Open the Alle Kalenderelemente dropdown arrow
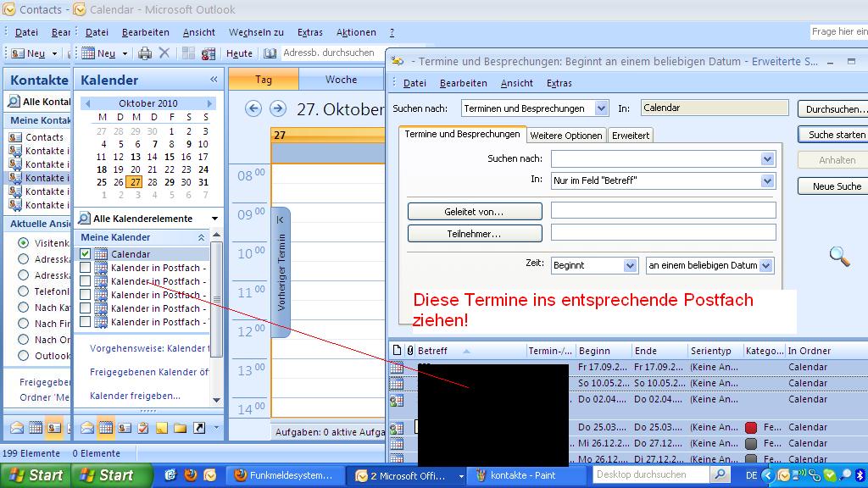 tap(214, 219)
